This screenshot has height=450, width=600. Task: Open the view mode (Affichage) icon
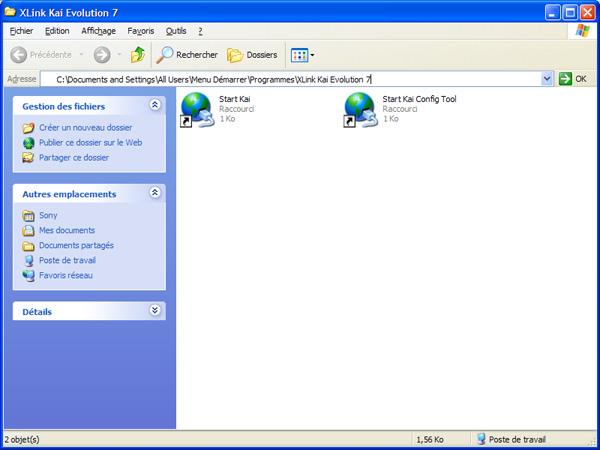pos(299,55)
